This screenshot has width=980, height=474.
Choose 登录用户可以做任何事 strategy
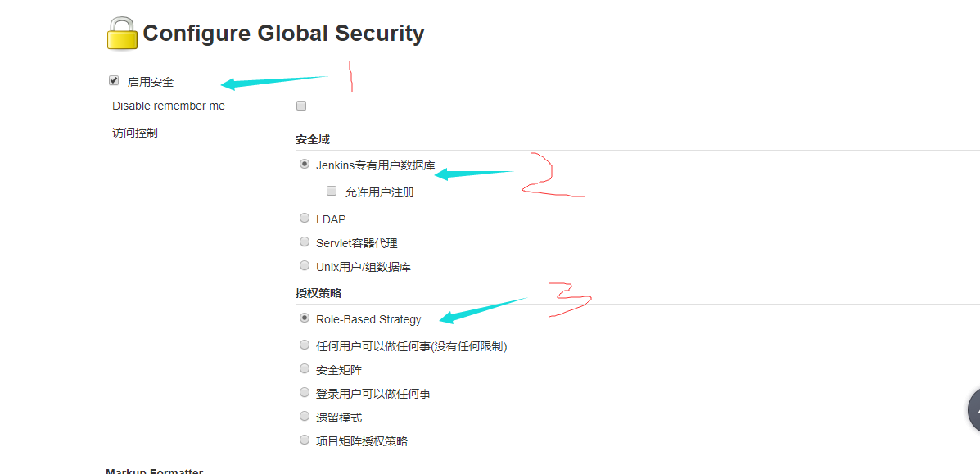tap(305, 392)
